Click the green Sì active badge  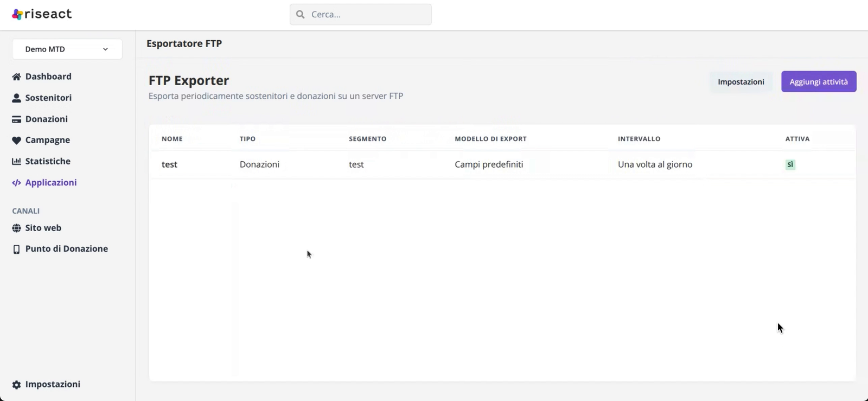coord(790,164)
